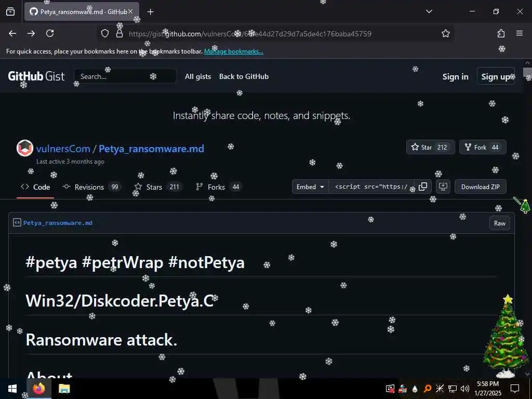Screen dimensions: 532x399
Task: Click the scrollbar up arrow
Action: coord(527,62)
